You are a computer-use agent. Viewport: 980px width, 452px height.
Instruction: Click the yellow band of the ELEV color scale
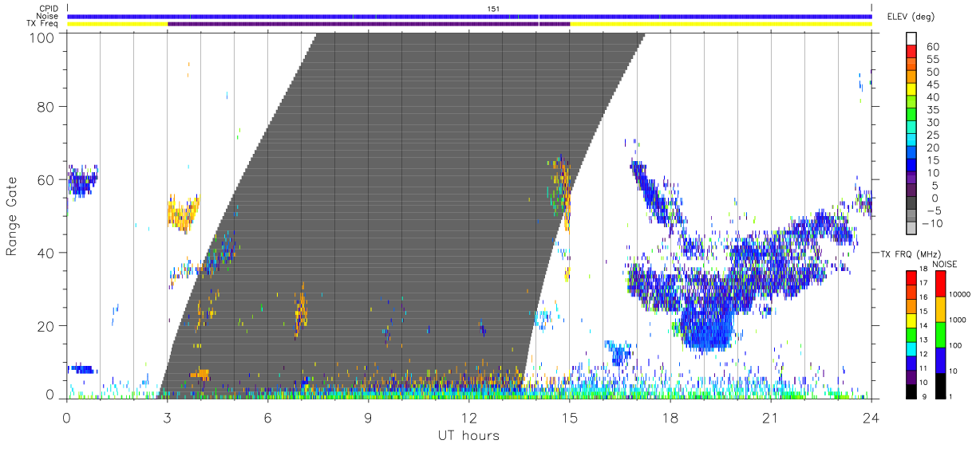click(912, 90)
